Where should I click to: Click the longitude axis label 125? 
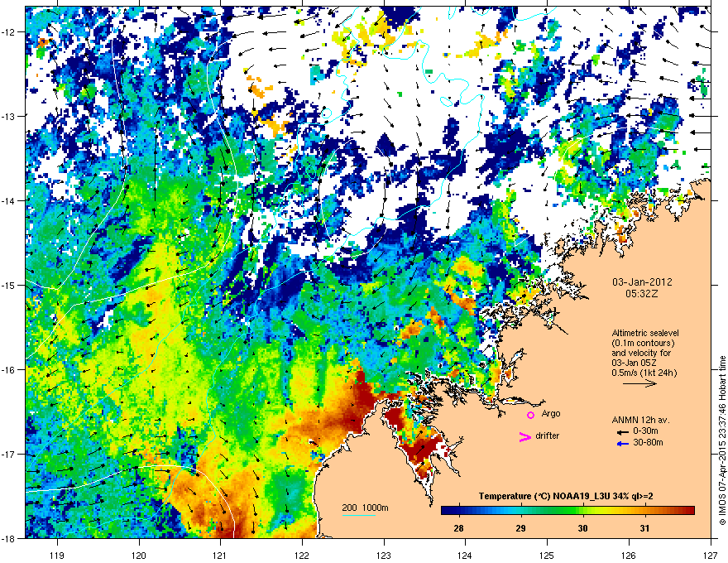pyautogui.click(x=547, y=555)
